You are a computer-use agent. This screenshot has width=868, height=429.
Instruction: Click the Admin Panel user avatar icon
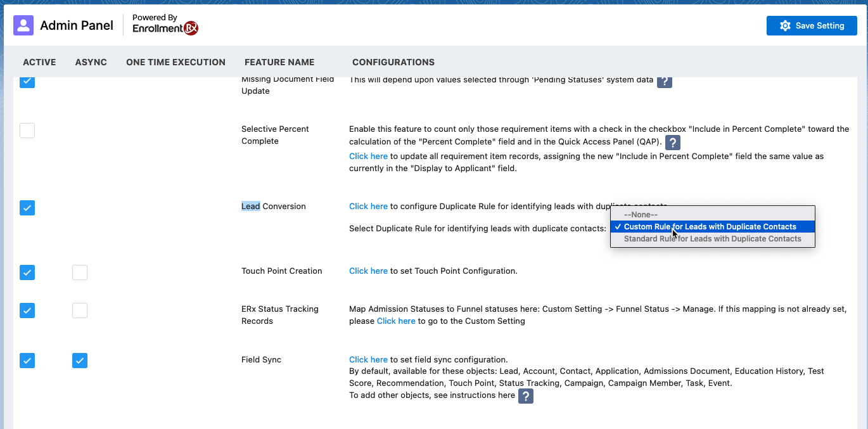pyautogui.click(x=23, y=25)
